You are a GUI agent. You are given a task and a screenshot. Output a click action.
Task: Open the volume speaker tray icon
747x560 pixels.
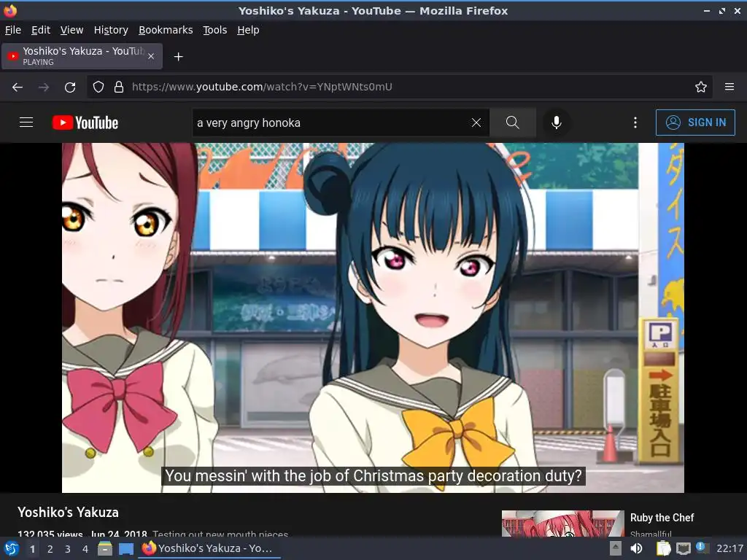tap(636, 548)
